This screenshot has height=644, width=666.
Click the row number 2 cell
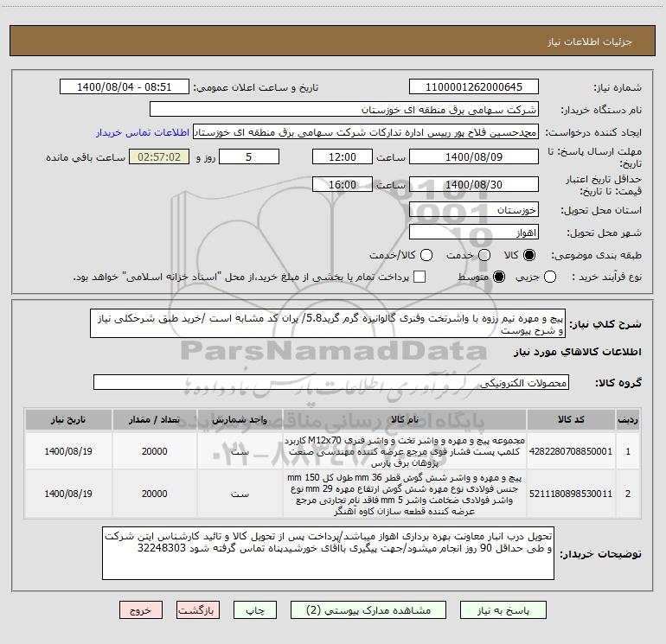pos(628,494)
